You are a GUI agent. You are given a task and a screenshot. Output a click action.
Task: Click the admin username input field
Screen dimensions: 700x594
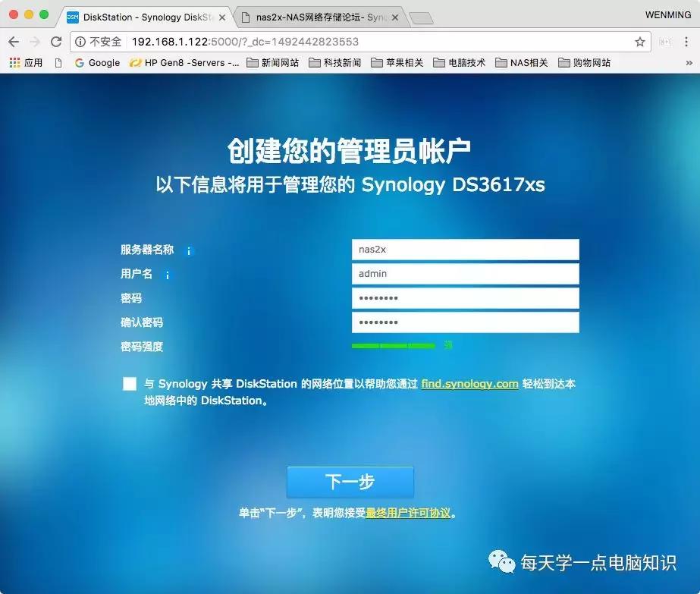465,274
